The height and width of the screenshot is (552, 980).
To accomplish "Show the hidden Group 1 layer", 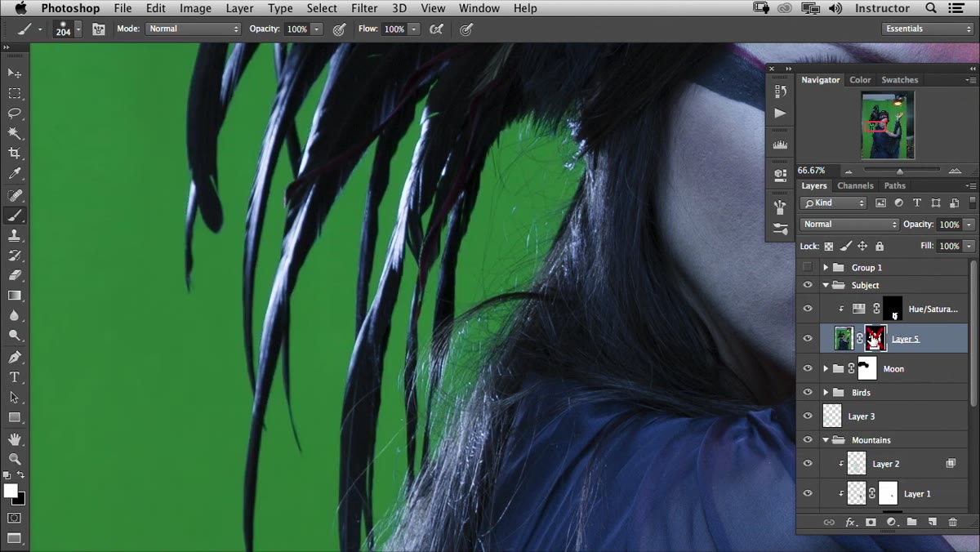I will (808, 267).
